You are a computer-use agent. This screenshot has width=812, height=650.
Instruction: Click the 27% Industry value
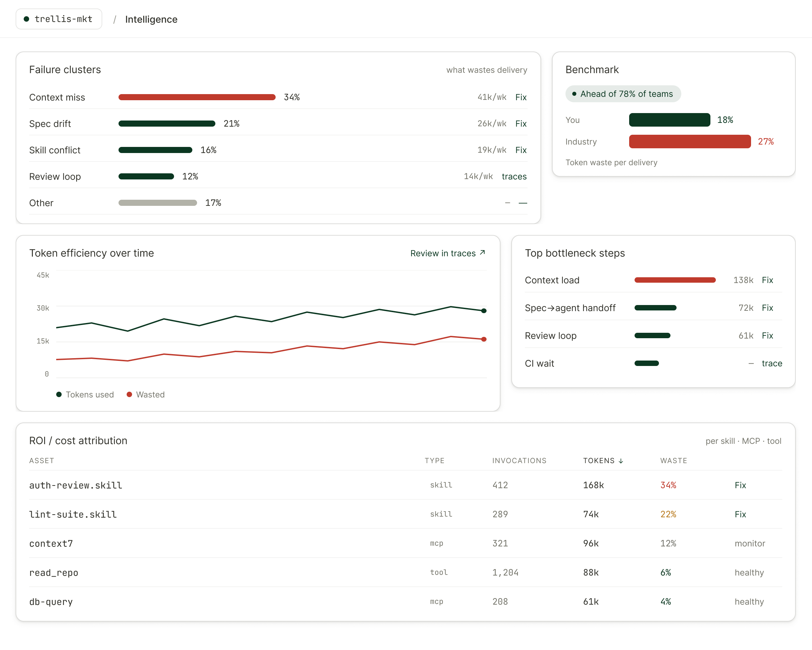click(x=766, y=142)
